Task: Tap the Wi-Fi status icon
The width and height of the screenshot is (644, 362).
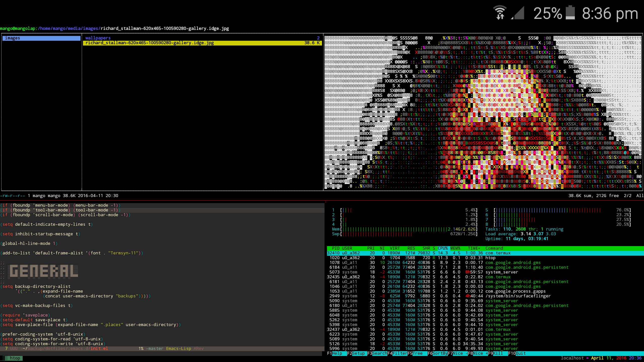Action: coord(500,13)
